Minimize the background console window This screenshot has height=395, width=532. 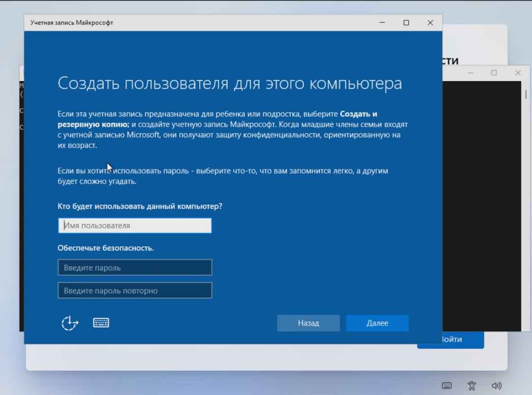[470, 73]
